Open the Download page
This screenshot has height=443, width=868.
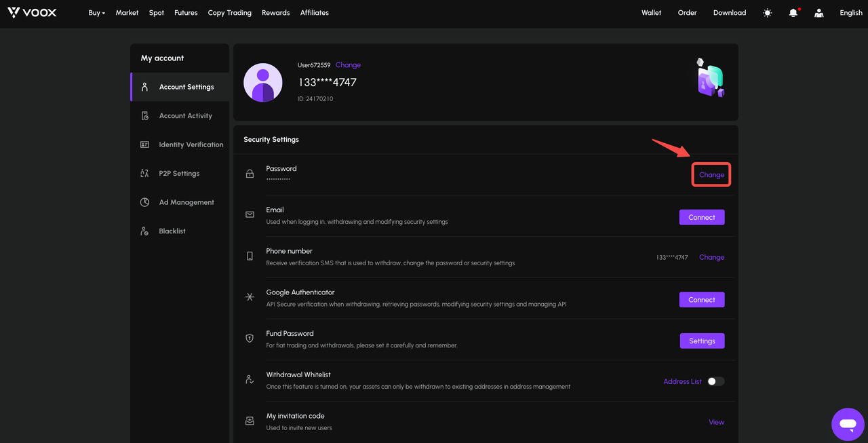730,13
